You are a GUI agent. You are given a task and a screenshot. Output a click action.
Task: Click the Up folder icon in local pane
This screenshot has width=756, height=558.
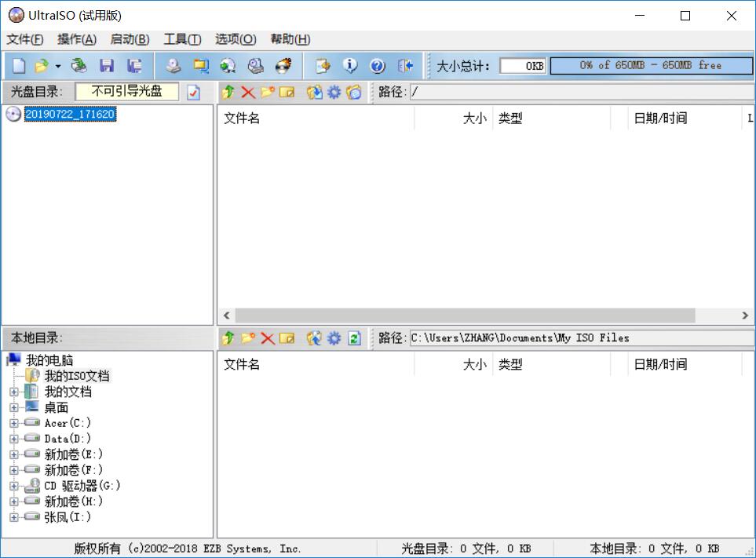coord(228,338)
